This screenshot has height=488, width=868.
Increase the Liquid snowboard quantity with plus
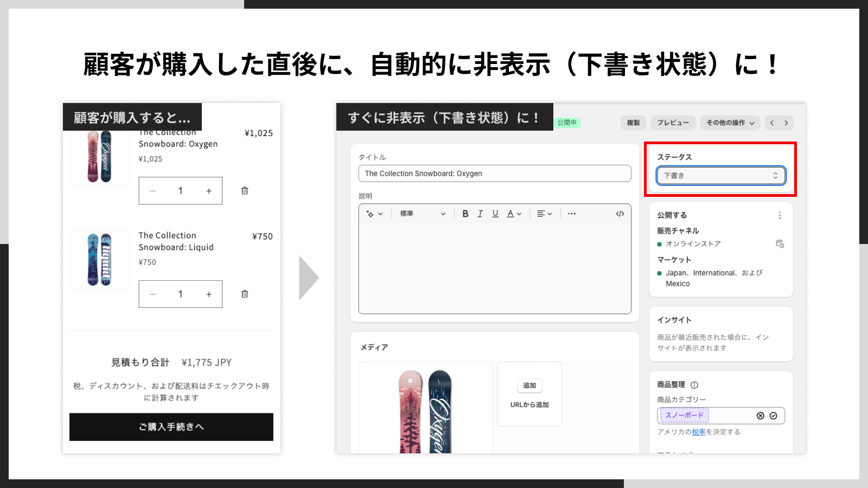[x=209, y=294]
